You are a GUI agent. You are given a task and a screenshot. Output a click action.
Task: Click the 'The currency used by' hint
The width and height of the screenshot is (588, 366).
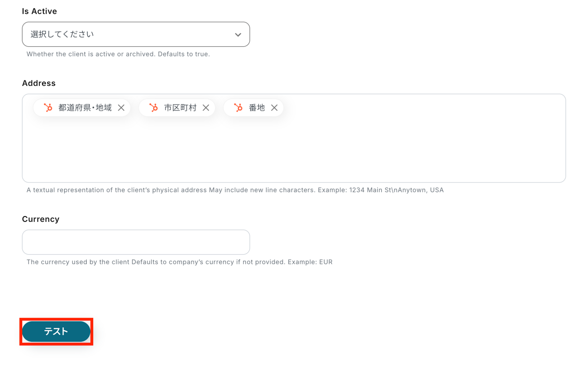[179, 262]
